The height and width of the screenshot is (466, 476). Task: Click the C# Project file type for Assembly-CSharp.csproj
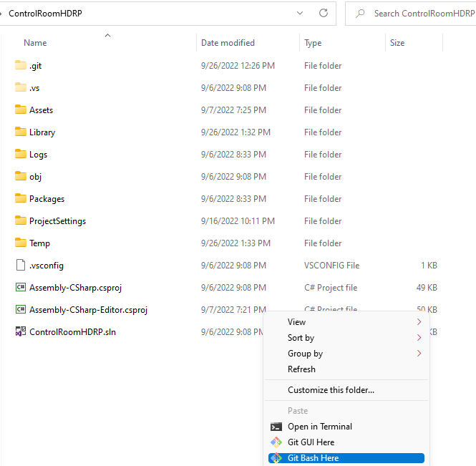pos(331,288)
